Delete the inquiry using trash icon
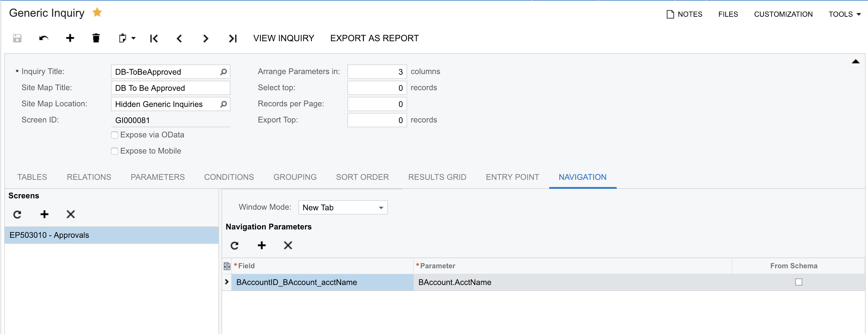The height and width of the screenshot is (334, 868). pyautogui.click(x=96, y=38)
